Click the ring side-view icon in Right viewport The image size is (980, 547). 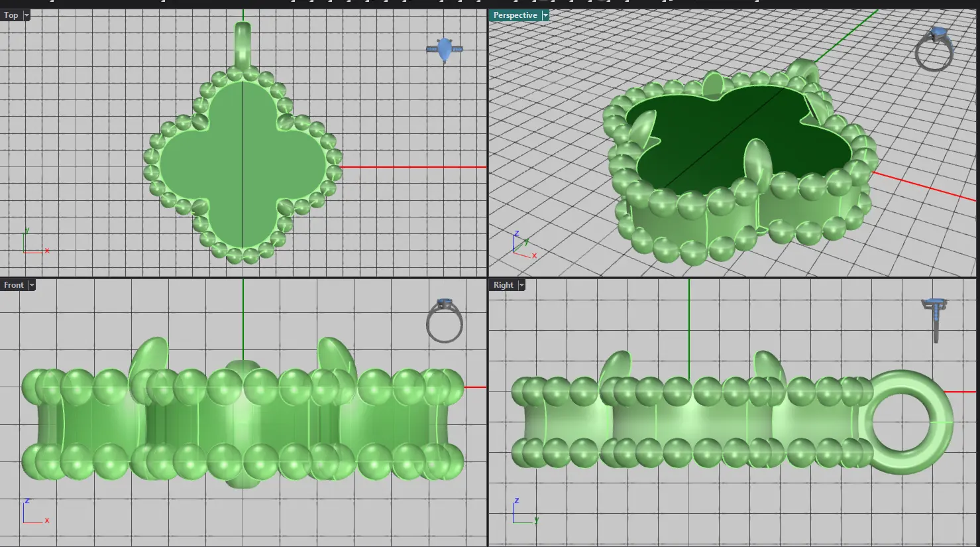(x=935, y=319)
